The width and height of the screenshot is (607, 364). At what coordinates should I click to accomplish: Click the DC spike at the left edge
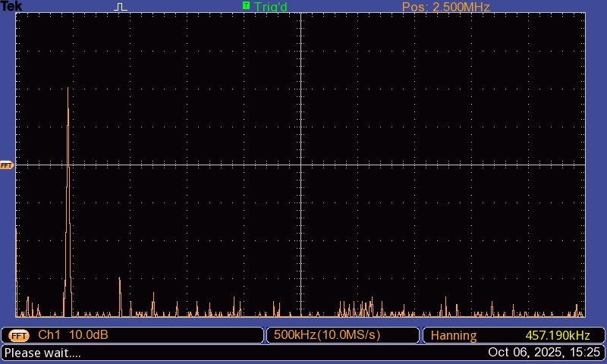point(17,265)
